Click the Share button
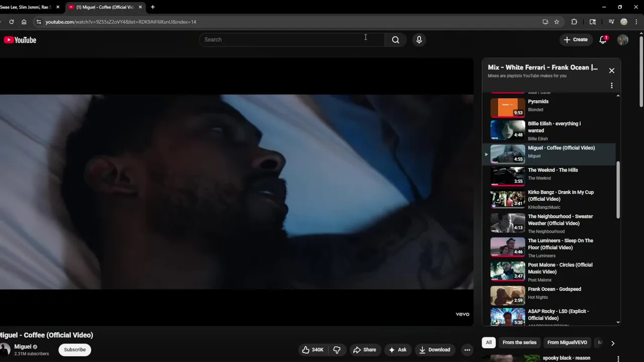 point(365,349)
